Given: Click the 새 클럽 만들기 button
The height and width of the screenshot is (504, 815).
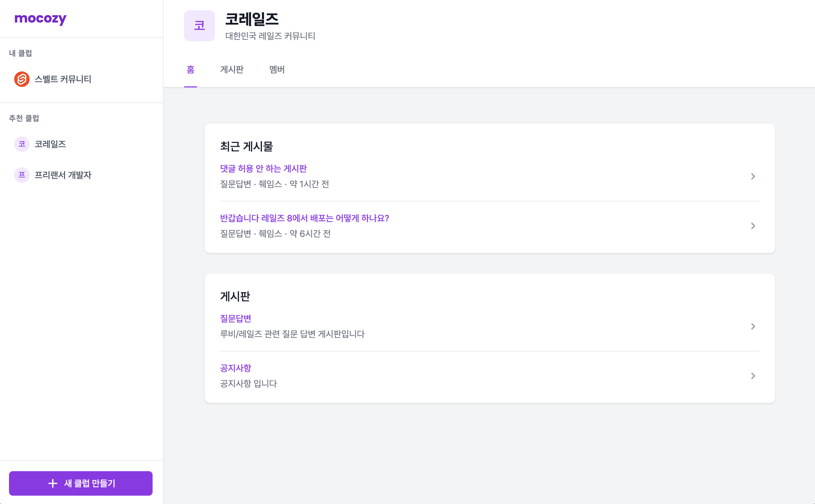Looking at the screenshot, I should tap(81, 483).
